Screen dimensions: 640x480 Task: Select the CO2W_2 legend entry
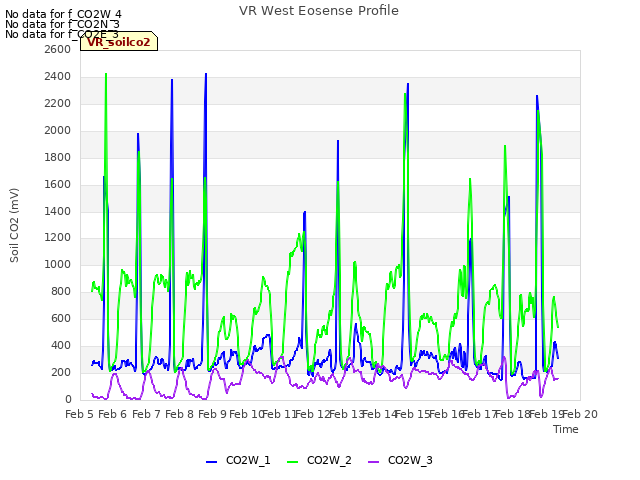320,460
